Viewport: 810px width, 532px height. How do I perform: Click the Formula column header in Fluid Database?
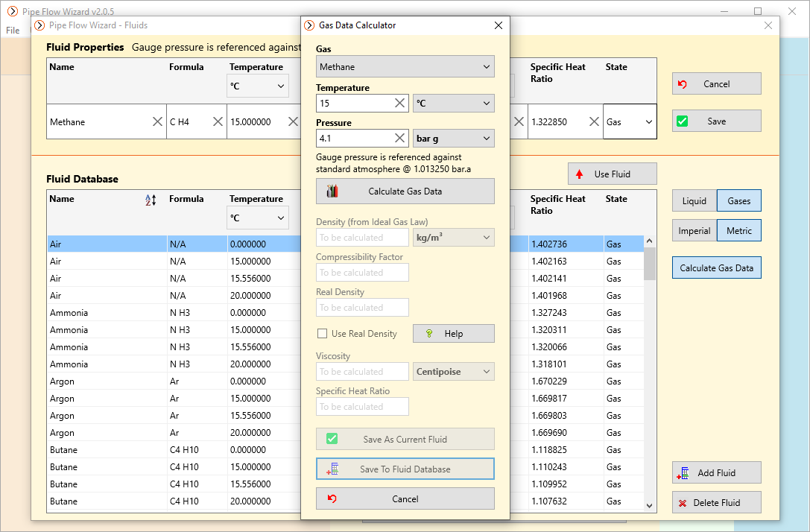point(186,199)
